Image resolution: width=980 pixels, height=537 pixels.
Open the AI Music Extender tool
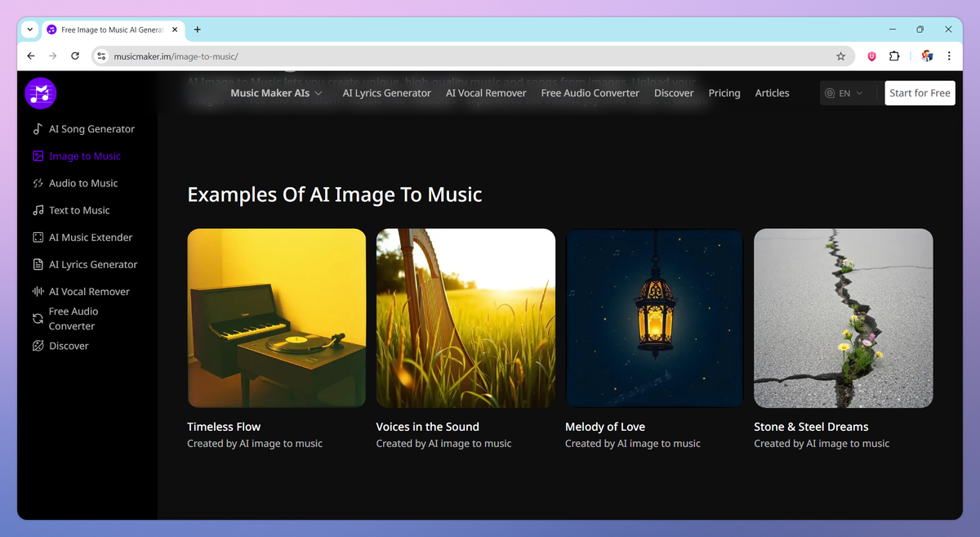tap(38, 237)
